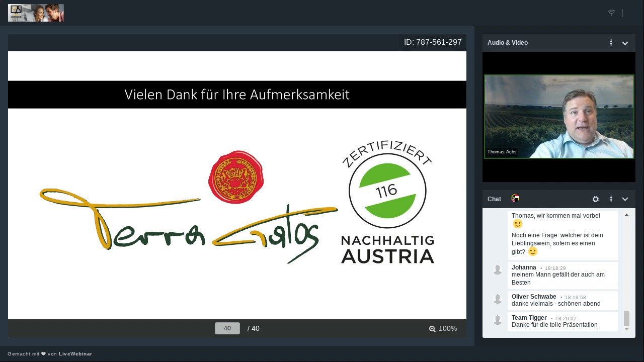The width and height of the screenshot is (644, 362).
Task: Click the Chat panel pin icon
Action: pos(611,199)
